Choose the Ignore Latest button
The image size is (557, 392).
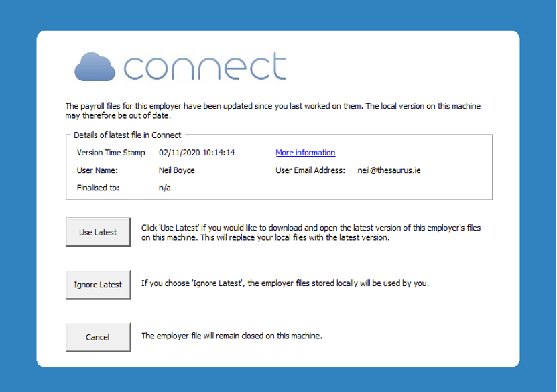98,285
